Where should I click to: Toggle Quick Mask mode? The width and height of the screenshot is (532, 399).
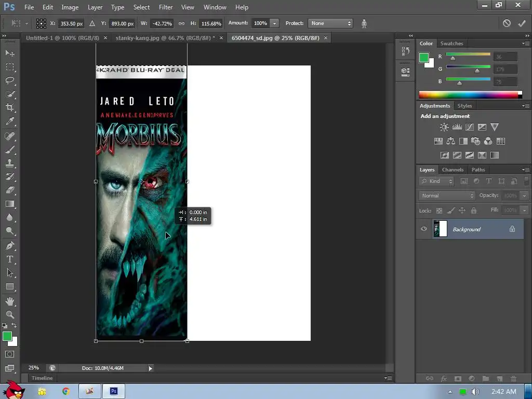10,354
